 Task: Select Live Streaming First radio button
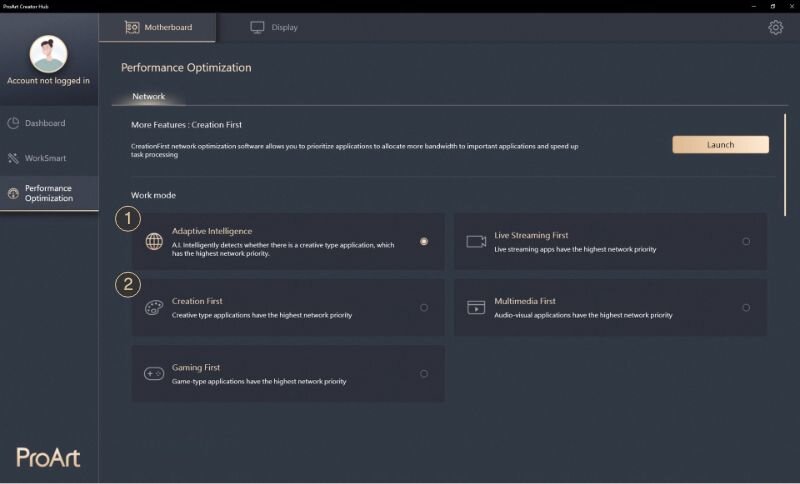pos(746,241)
